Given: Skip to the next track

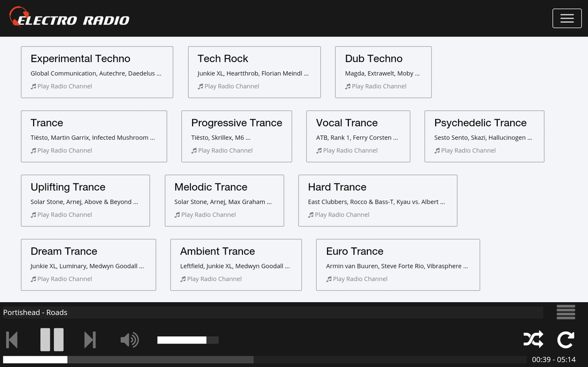Looking at the screenshot, I should (x=90, y=340).
